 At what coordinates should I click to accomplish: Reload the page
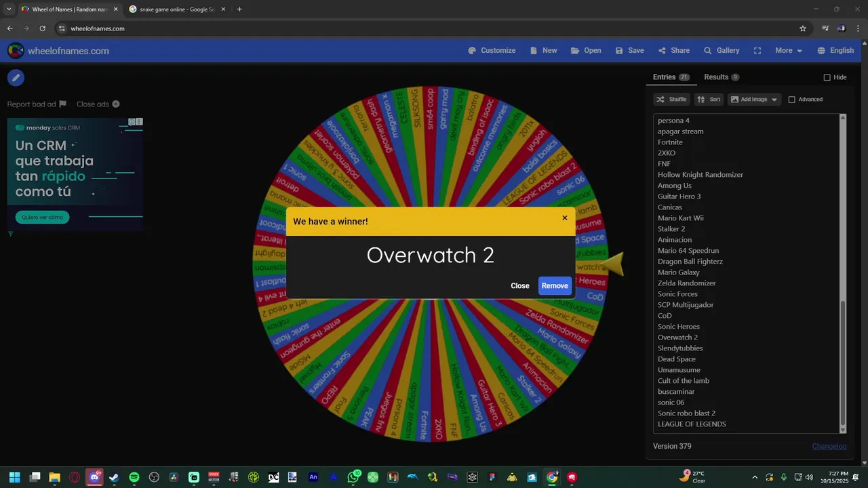(42, 28)
